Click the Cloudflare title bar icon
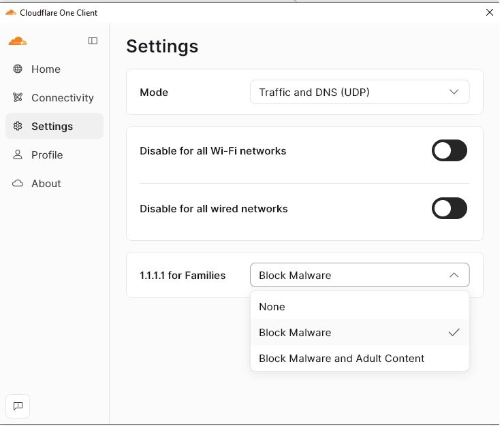Image resolution: width=504 pixels, height=426 pixels. (x=11, y=12)
